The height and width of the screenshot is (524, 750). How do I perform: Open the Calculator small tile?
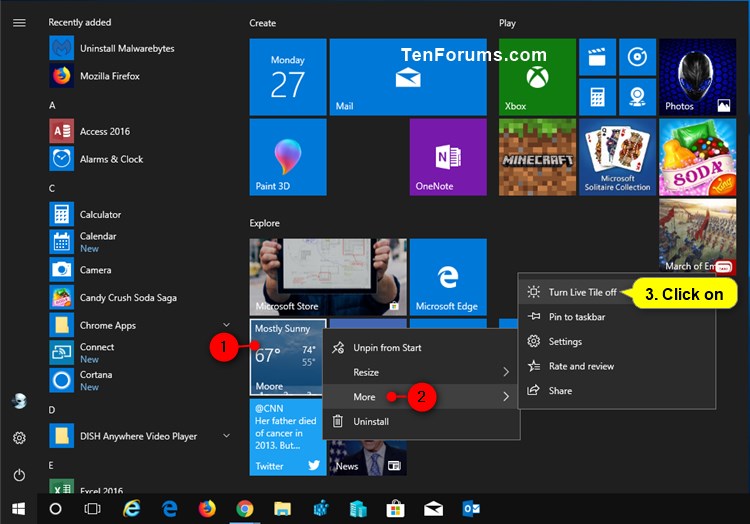(597, 97)
